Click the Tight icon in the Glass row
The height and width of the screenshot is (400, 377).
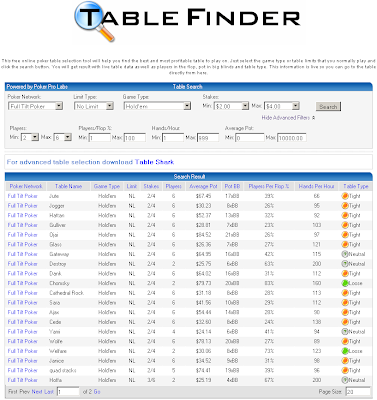(345, 244)
